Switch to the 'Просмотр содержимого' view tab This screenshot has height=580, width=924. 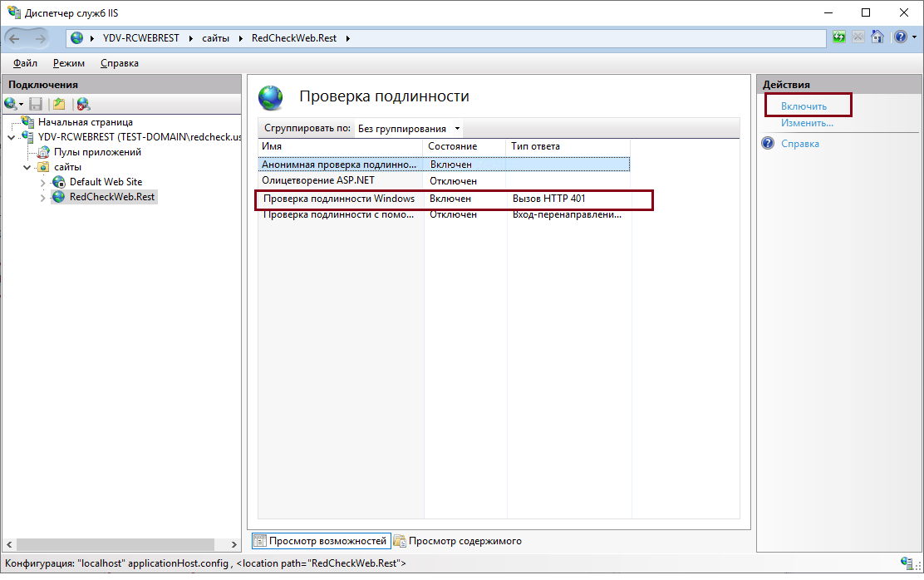[x=458, y=541]
